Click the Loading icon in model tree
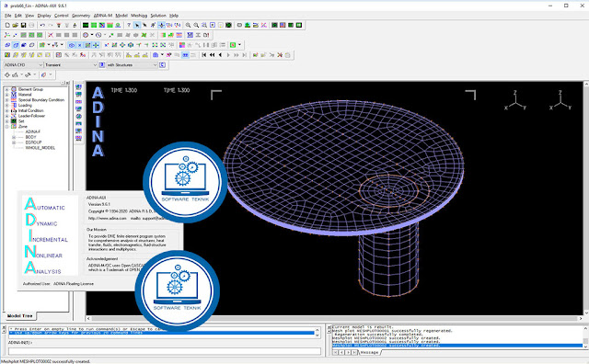Image resolution: width=589 pixels, height=364 pixels. click(x=14, y=105)
